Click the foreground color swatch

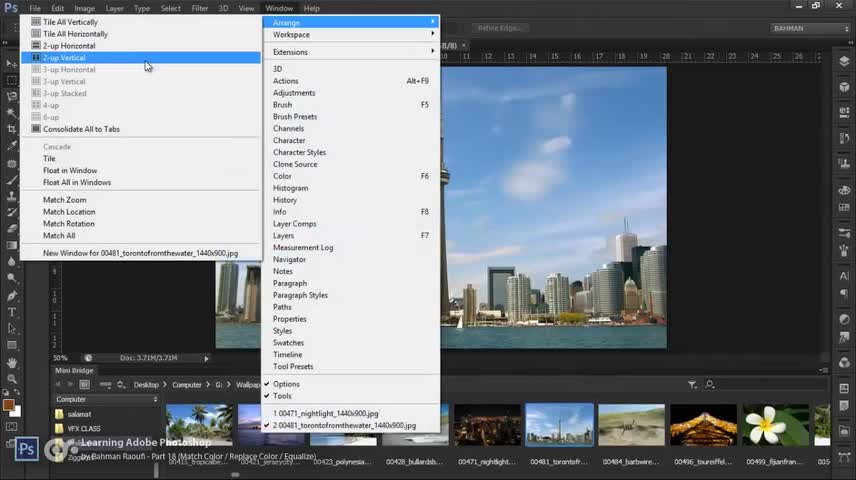point(9,405)
